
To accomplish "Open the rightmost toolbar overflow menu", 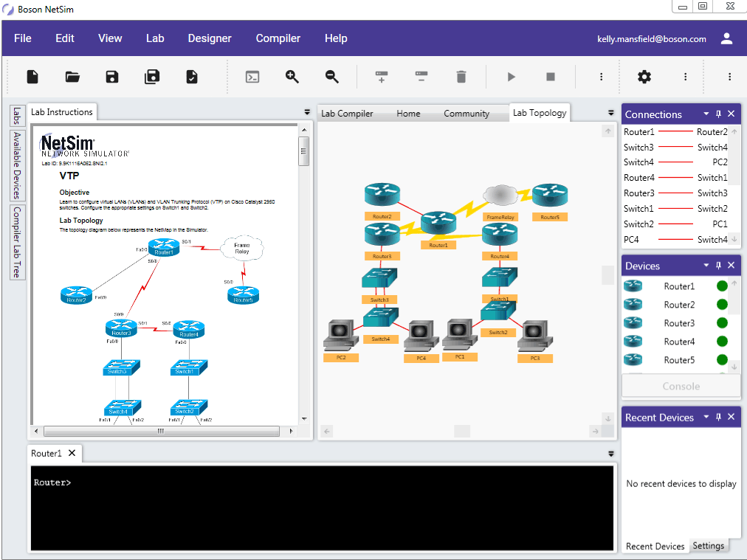I will pyautogui.click(x=729, y=77).
